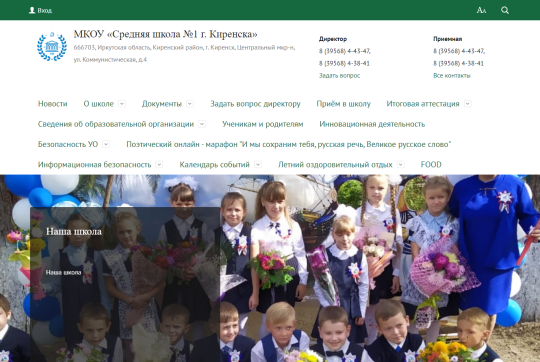Open the Итоговая аттестация menu item

tap(423, 104)
